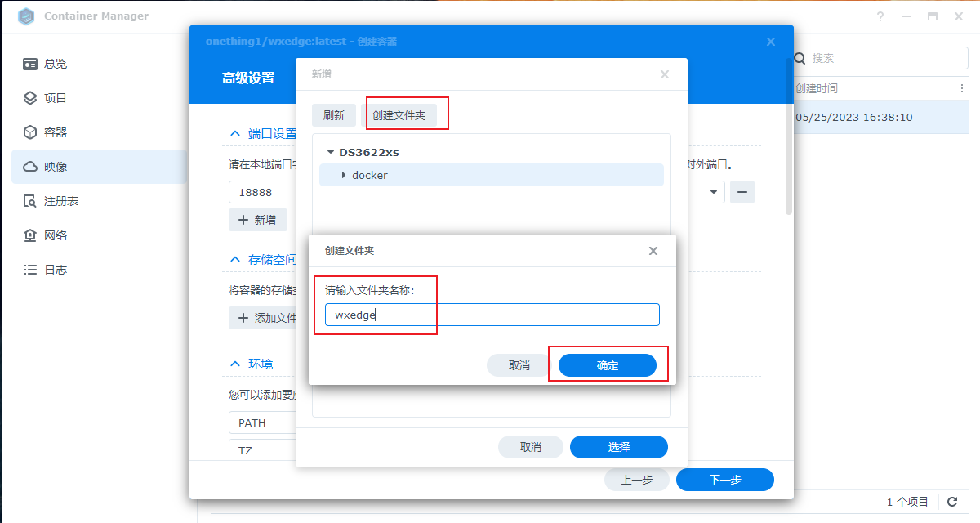Collapse the 环境 section
This screenshot has width=980, height=523.
235,364
